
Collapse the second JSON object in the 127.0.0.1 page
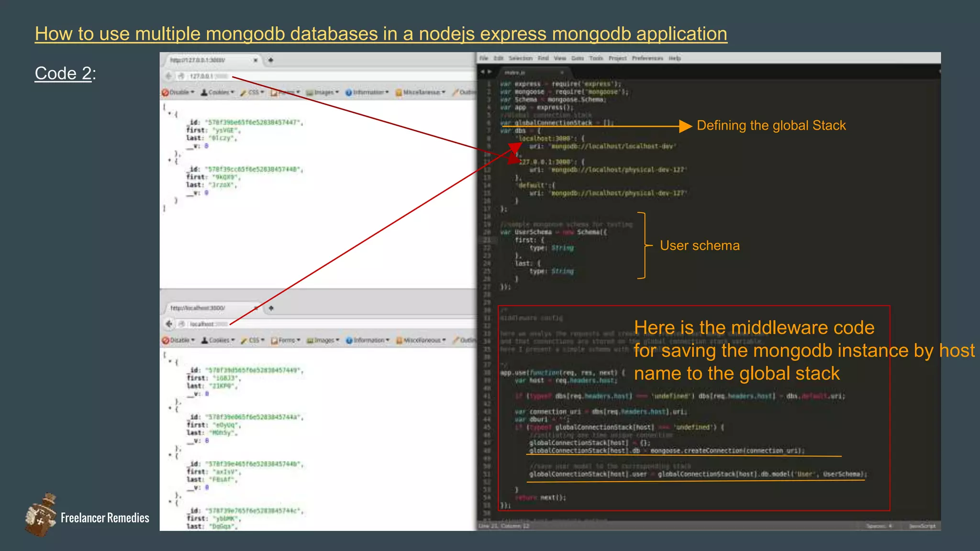click(169, 161)
